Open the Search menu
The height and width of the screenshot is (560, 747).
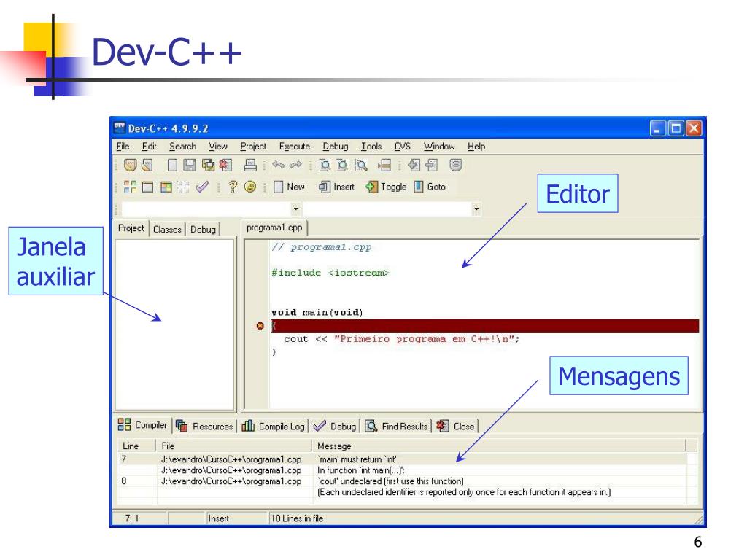183,146
